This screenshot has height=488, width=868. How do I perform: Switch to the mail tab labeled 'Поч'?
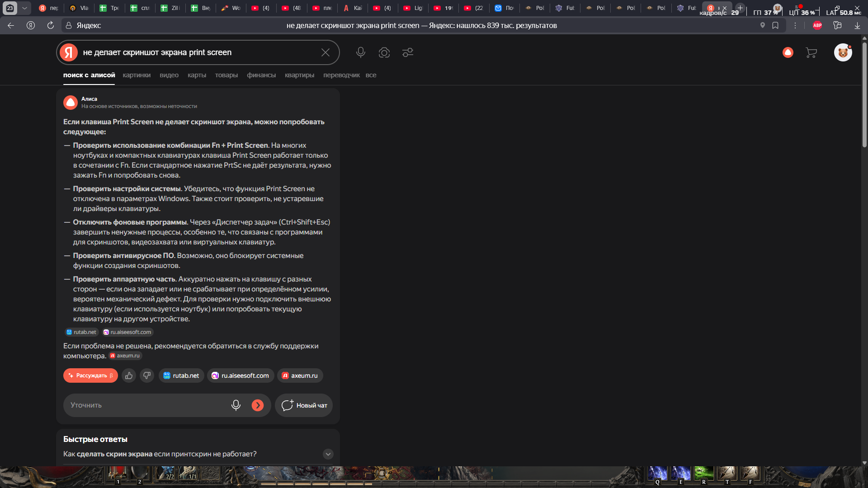(x=504, y=8)
